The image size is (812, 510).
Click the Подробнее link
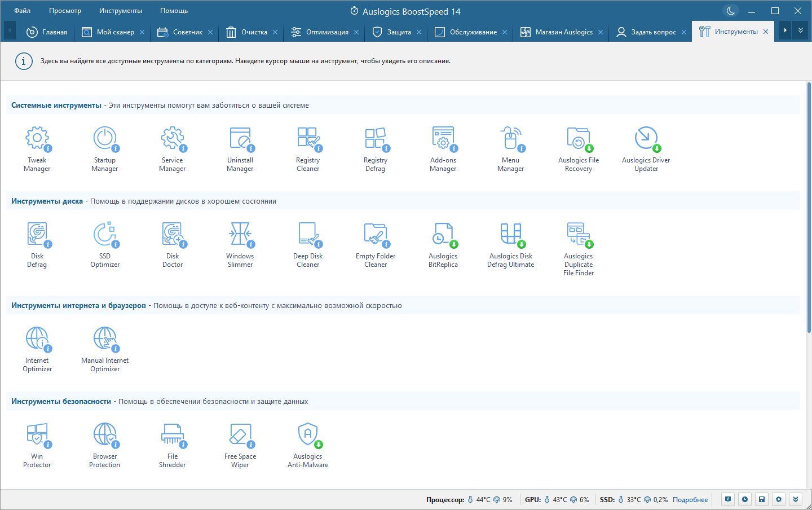pyautogui.click(x=690, y=500)
